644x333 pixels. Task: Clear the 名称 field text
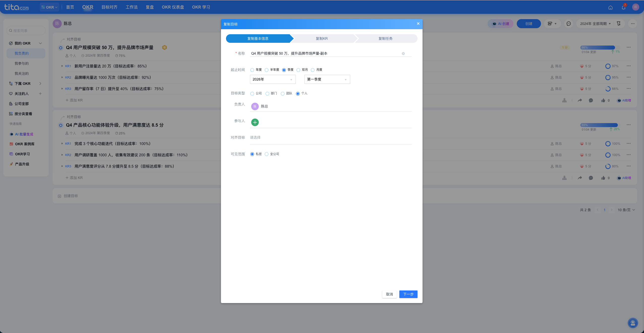[403, 54]
